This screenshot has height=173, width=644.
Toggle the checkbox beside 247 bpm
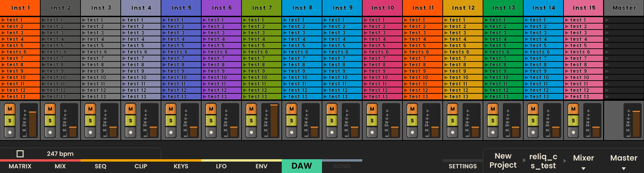coord(20,154)
